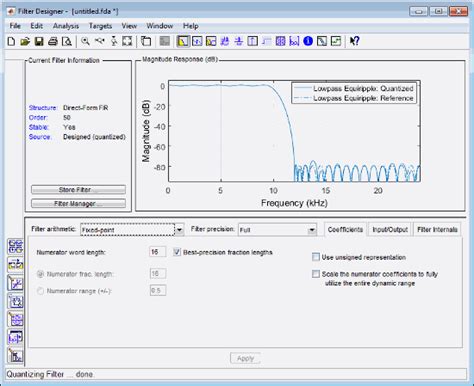Show the Pole/Zero plot

(280, 41)
